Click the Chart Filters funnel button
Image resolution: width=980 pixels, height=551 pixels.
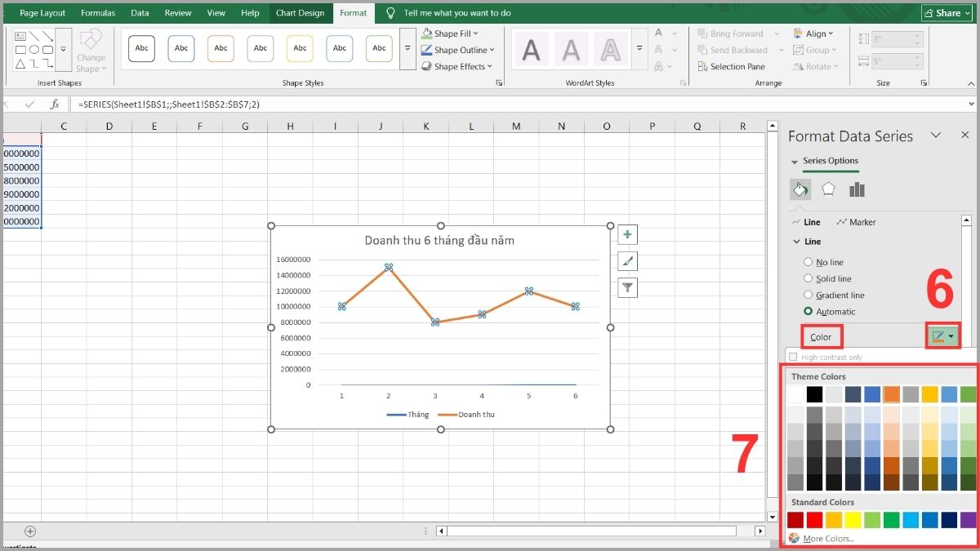tap(628, 287)
